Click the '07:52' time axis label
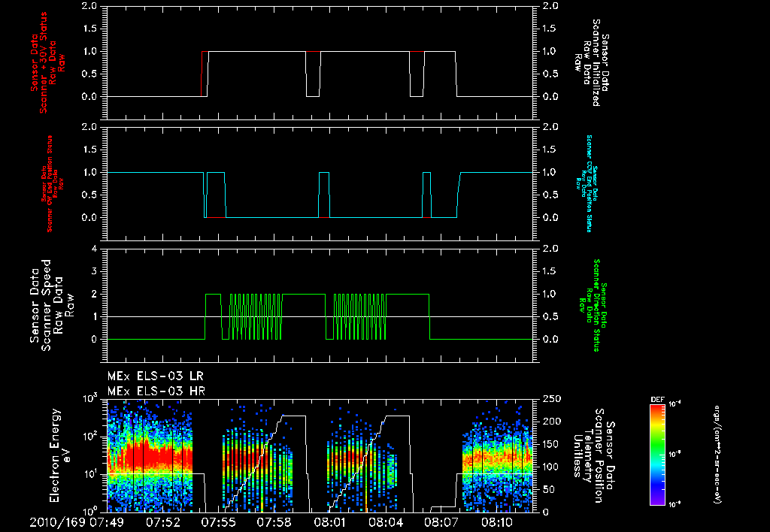770x532 pixels. pos(163,522)
